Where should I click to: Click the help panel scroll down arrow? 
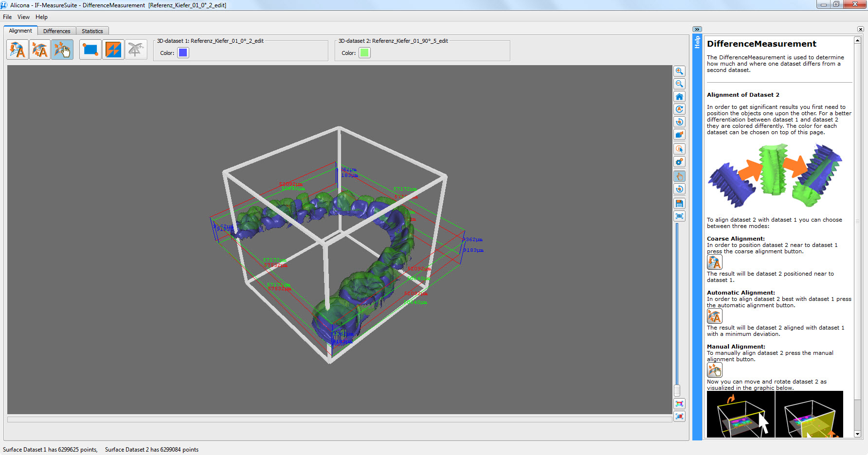coord(857,434)
